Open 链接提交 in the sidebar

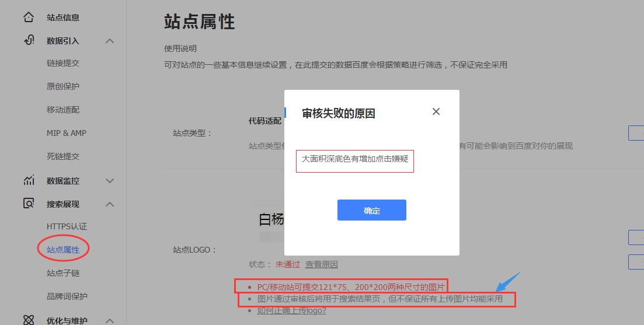(x=63, y=63)
